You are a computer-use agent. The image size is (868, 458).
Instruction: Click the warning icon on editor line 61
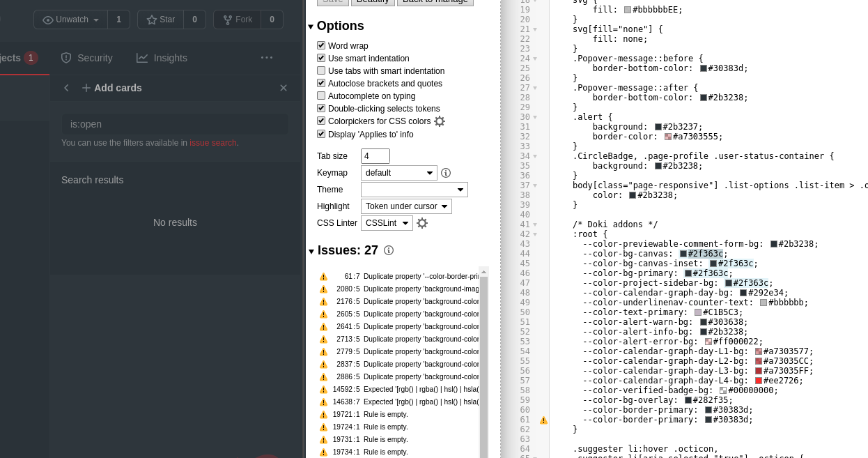pos(544,420)
